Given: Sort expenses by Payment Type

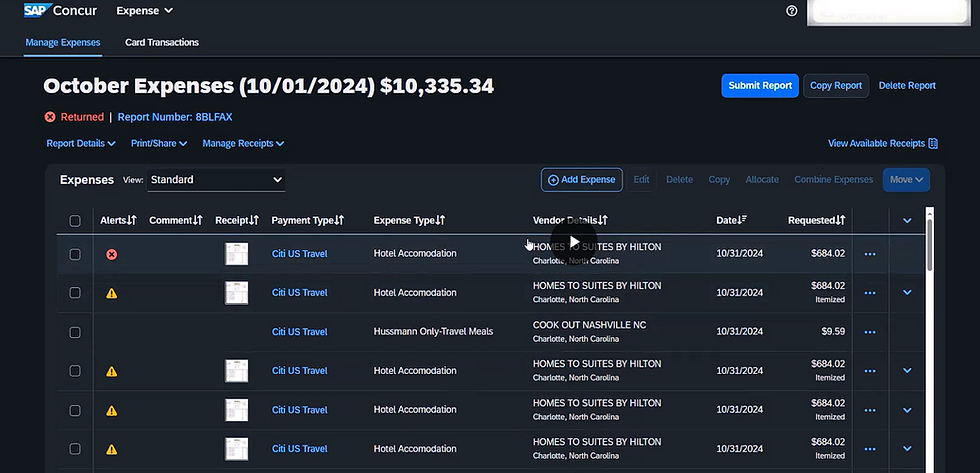Looking at the screenshot, I should 308,220.
